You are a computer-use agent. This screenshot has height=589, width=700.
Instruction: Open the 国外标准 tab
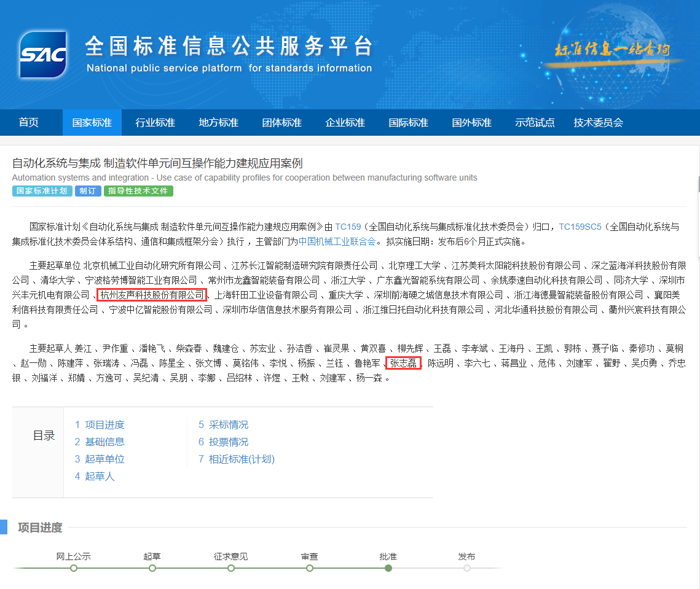click(x=471, y=122)
